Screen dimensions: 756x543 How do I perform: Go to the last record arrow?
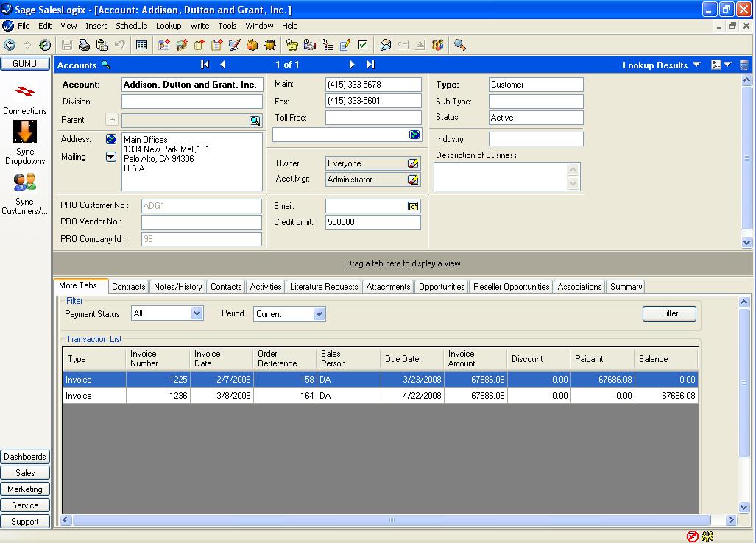tap(370, 65)
